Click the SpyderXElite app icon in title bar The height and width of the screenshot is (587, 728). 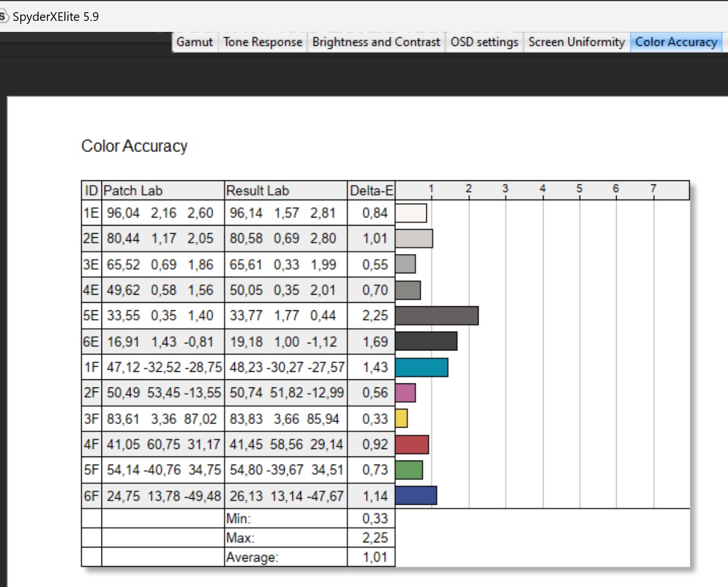3,16
